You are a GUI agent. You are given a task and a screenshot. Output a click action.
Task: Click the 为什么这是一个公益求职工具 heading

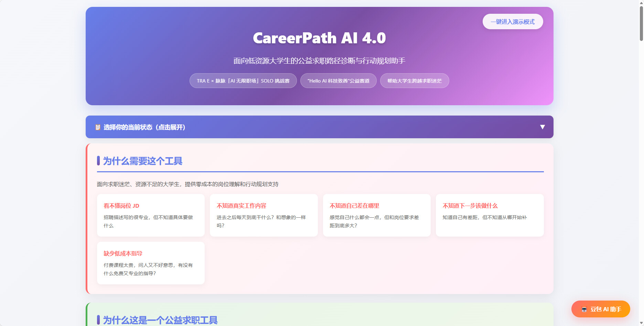160,320
